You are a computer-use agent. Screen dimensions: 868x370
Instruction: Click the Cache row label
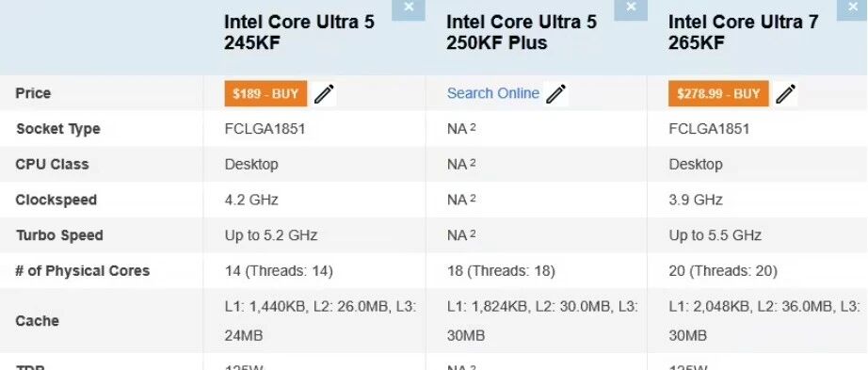[37, 321]
